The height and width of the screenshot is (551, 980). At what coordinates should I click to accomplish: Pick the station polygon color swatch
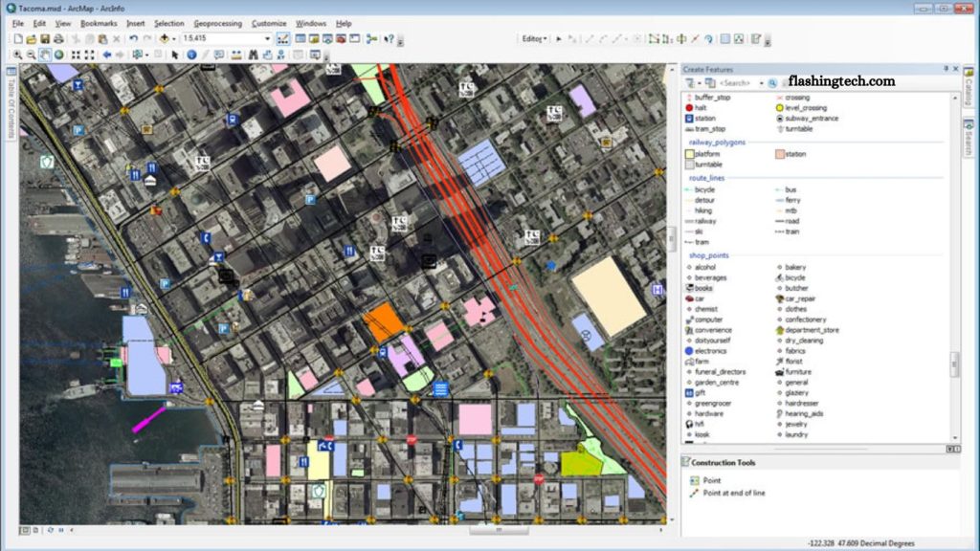point(779,154)
